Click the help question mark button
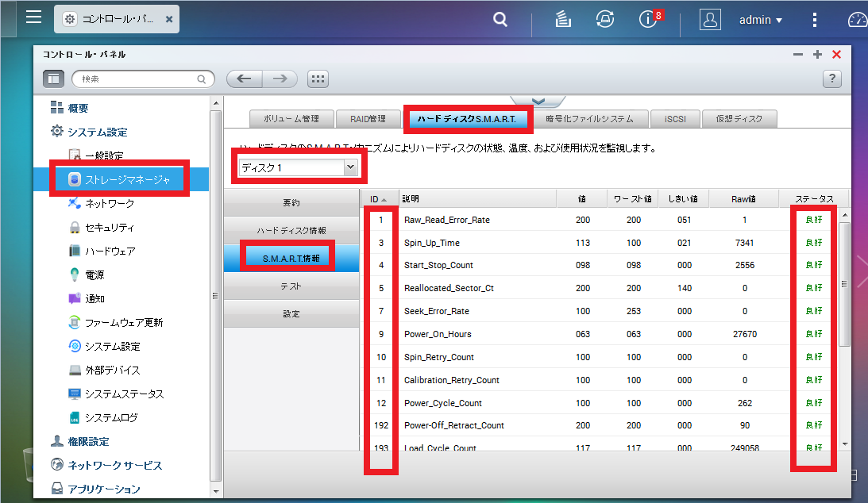The height and width of the screenshot is (503, 868). [831, 79]
